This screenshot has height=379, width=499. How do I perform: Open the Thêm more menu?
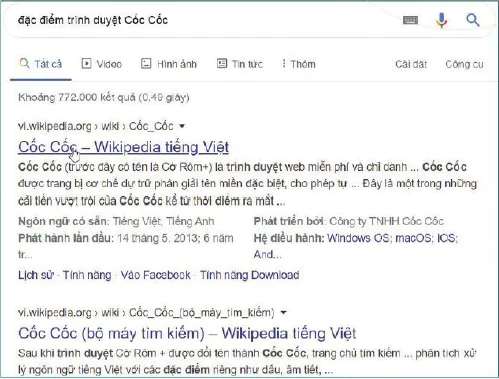299,64
